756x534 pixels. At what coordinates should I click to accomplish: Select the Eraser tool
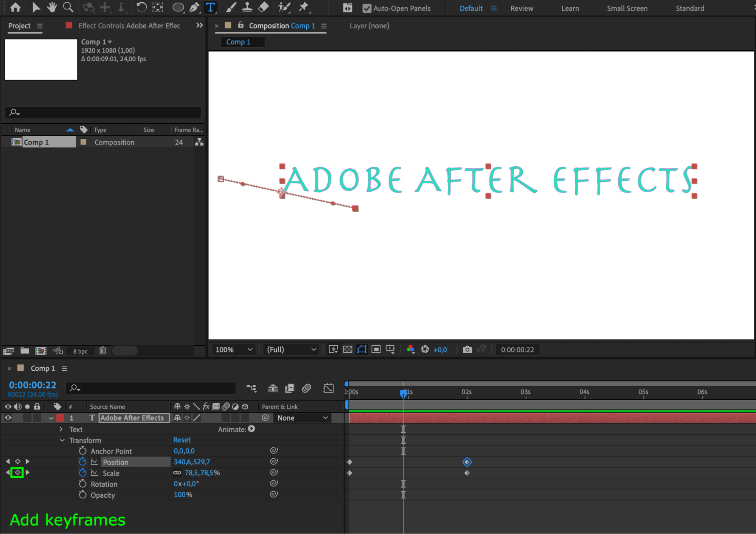(x=264, y=7)
